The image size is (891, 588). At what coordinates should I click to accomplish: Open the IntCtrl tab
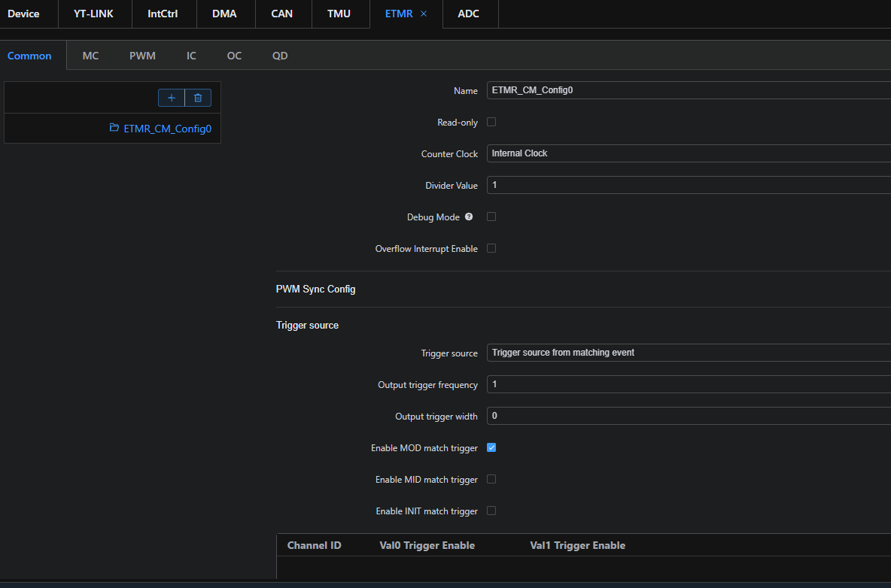pyautogui.click(x=163, y=14)
